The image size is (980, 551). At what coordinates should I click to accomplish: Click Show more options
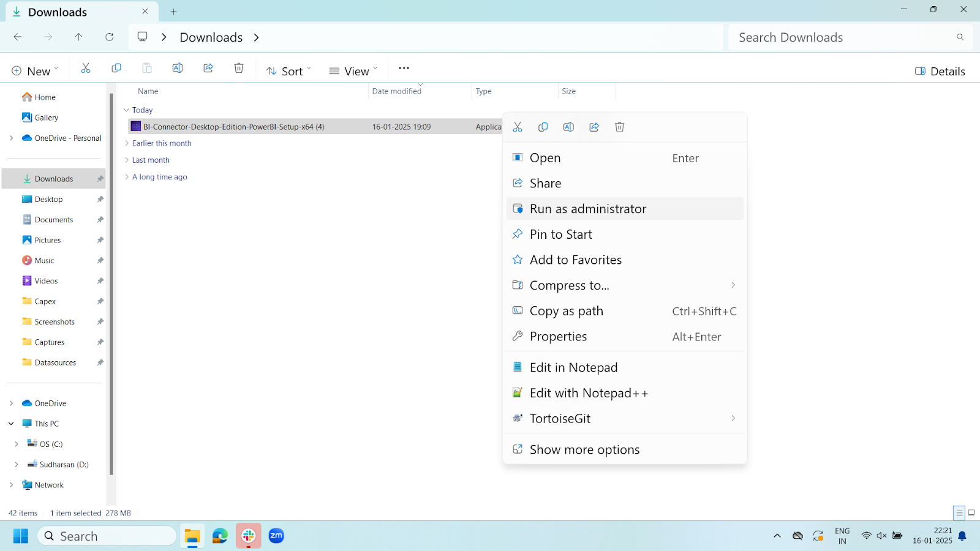point(625,449)
